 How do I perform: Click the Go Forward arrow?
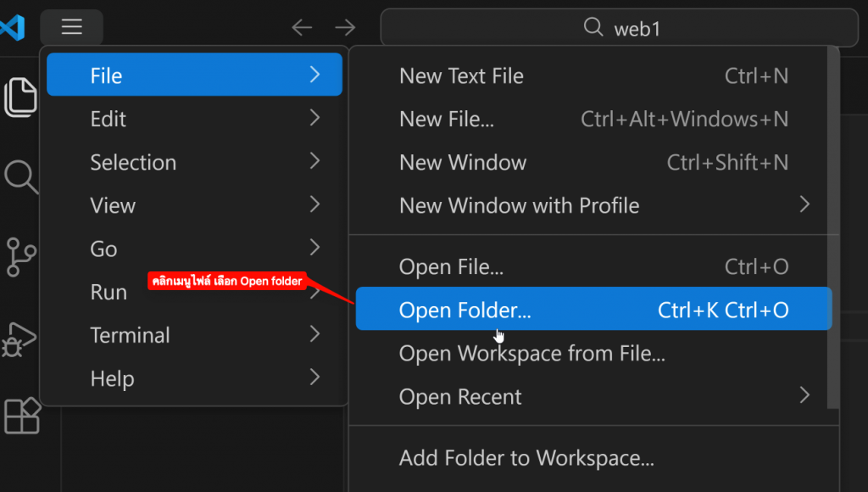[x=345, y=28]
